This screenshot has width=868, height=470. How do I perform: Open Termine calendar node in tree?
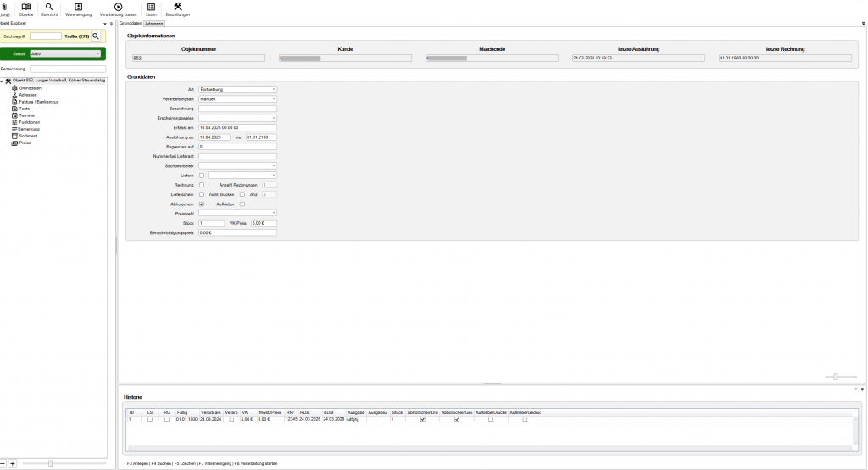click(23, 115)
